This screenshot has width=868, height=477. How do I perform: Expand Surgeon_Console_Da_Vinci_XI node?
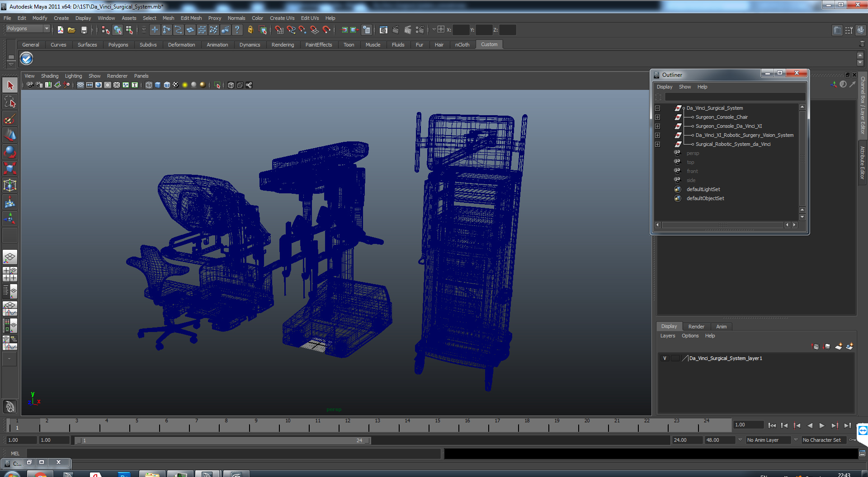(658, 126)
